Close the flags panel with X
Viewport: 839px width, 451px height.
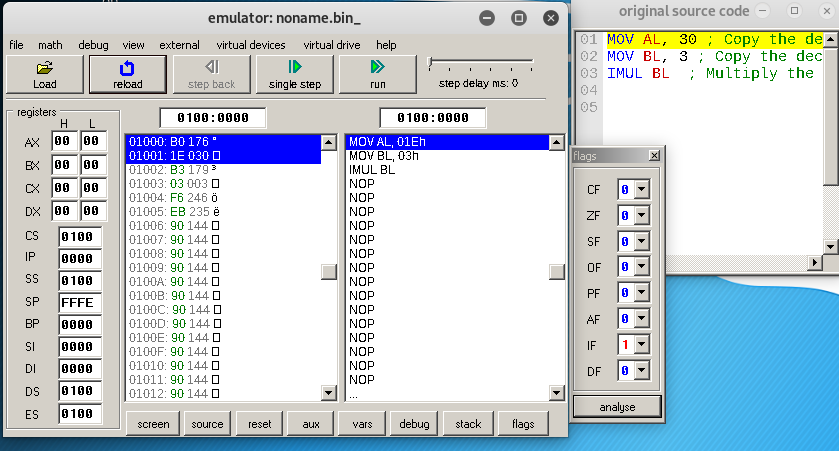[x=654, y=156]
